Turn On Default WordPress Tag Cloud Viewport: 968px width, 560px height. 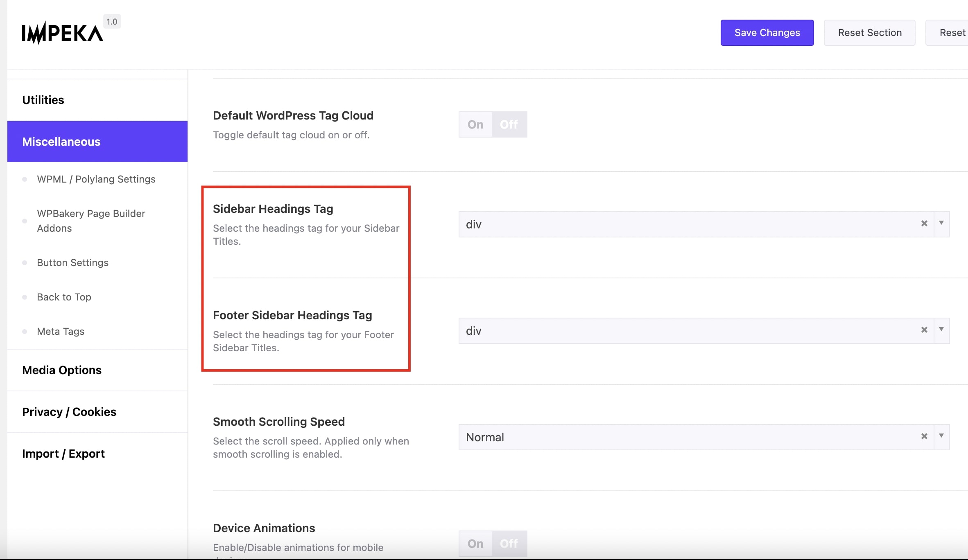click(475, 124)
